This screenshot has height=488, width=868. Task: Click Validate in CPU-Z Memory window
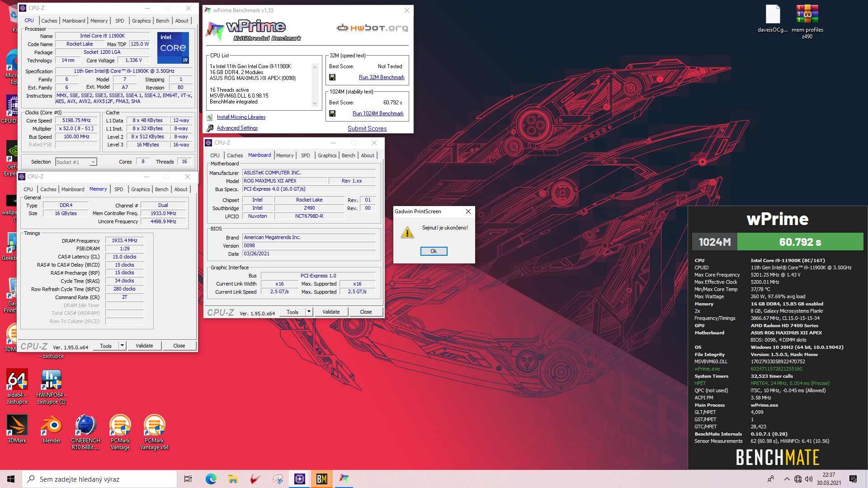pos(144,346)
